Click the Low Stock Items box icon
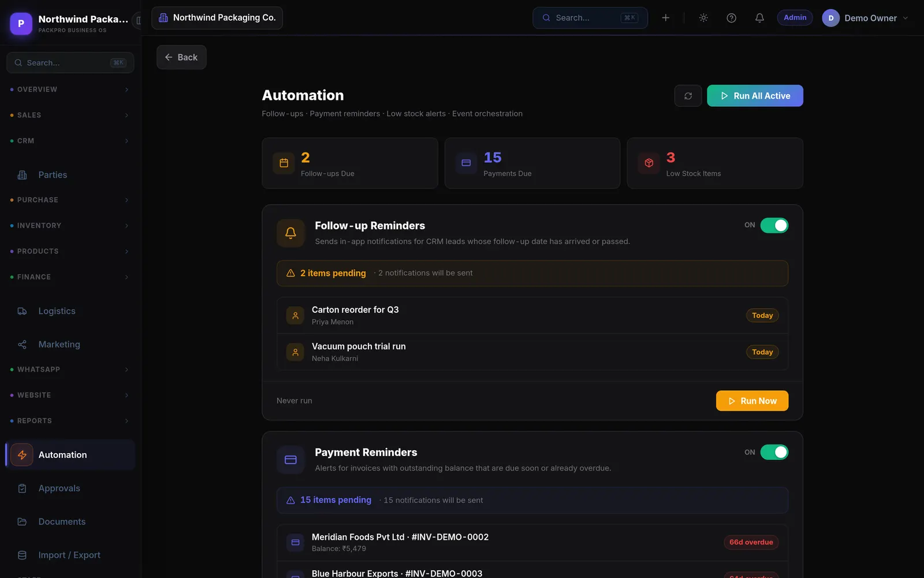The image size is (924, 578). tap(649, 163)
